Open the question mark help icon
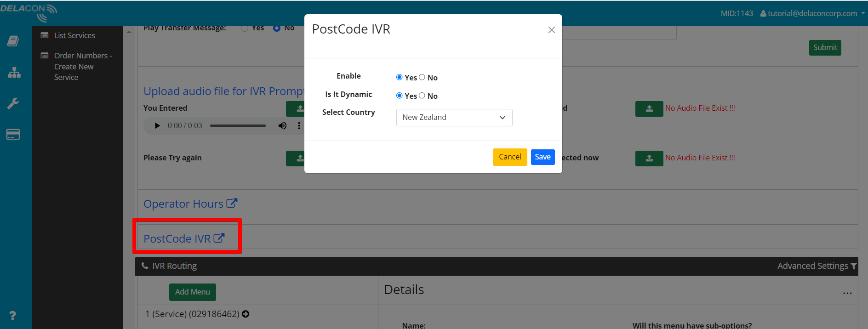Image resolution: width=868 pixels, height=329 pixels. tap(13, 315)
